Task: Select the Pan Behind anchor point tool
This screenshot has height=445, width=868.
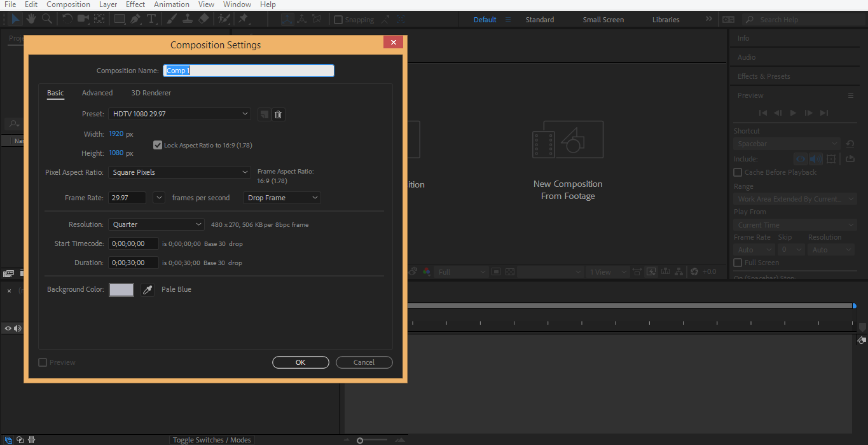Action: pyautogui.click(x=100, y=19)
